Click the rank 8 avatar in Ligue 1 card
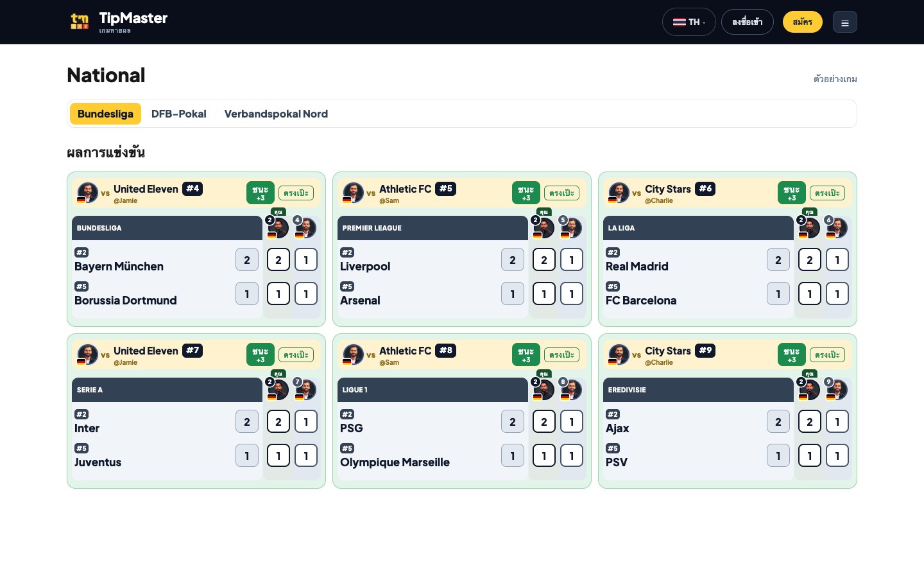Screen dimensions: 924x578 point(571,389)
